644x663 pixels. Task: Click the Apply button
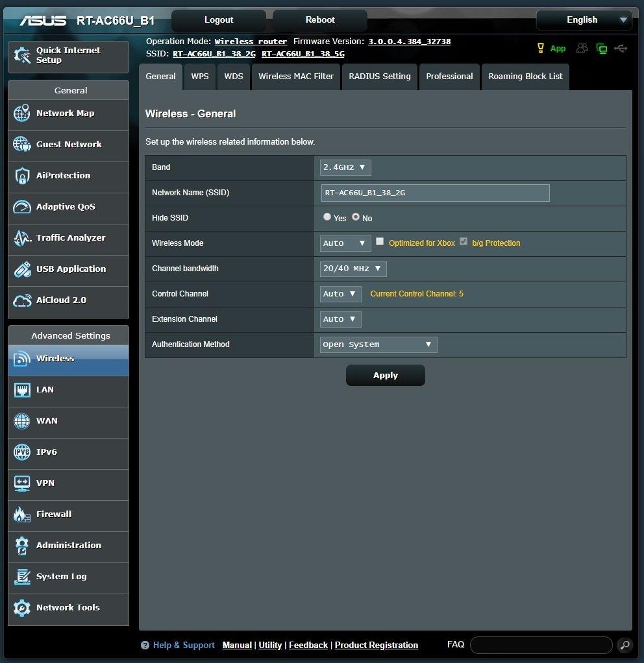point(386,376)
